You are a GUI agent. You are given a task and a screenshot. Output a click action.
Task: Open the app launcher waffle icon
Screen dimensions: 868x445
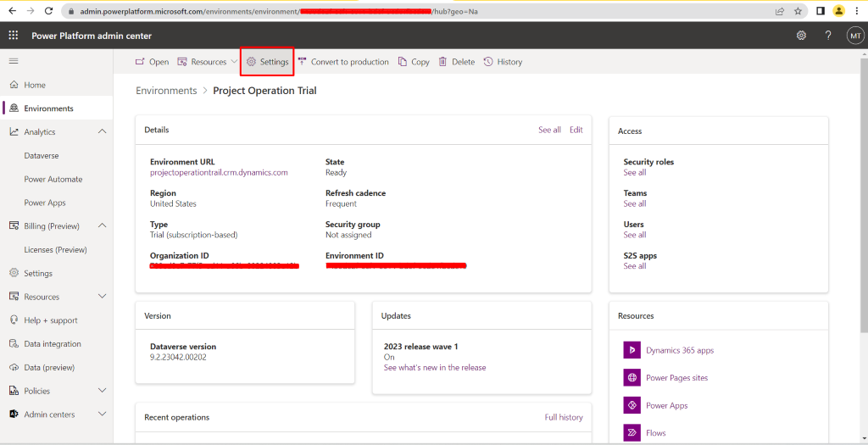(14, 36)
